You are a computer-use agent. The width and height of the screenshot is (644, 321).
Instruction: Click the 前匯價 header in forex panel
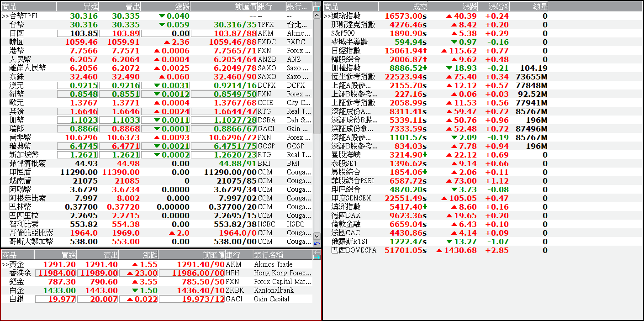tap(224, 6)
